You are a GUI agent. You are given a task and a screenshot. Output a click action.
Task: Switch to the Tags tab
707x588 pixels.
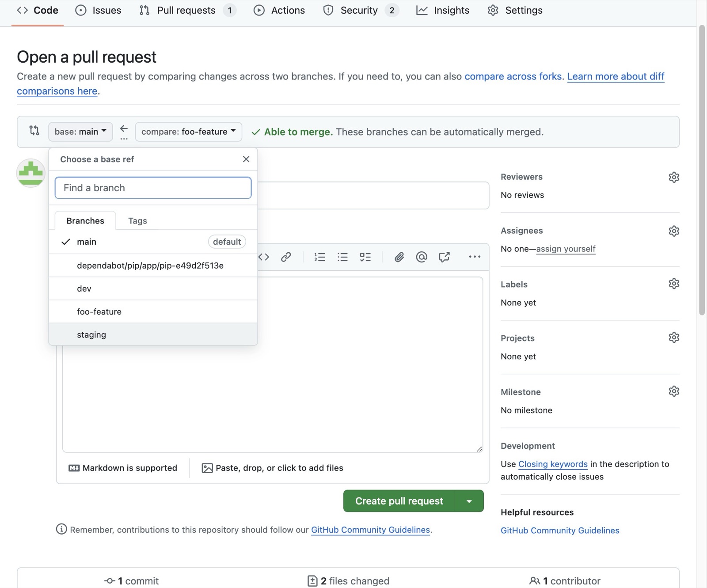coord(137,220)
